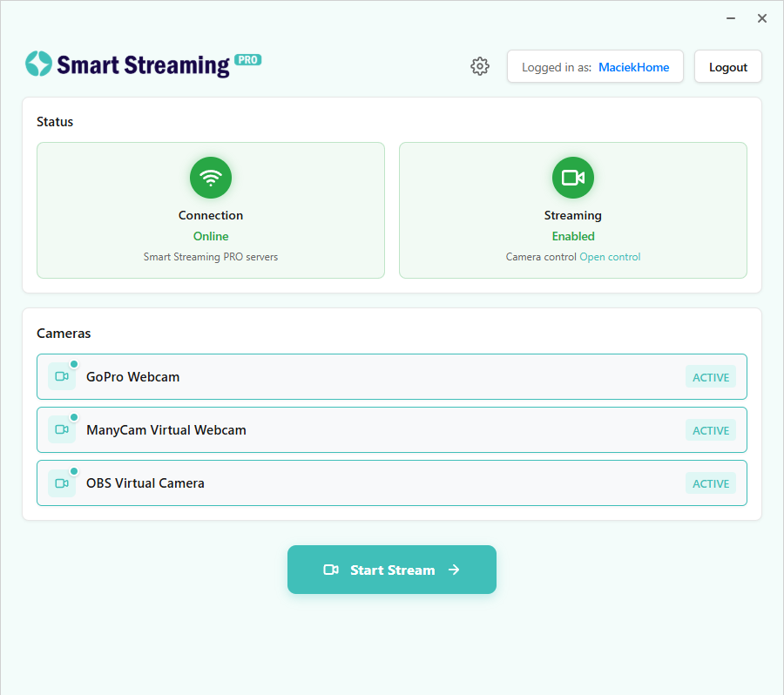Screen dimensions: 784x695
Task: Click the GoPro Webcam camera icon
Action: click(62, 376)
